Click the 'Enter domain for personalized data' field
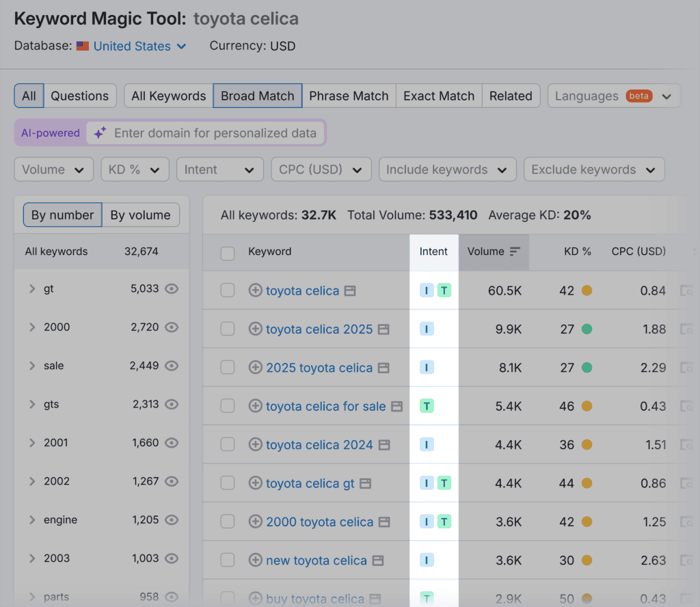 tap(215, 133)
